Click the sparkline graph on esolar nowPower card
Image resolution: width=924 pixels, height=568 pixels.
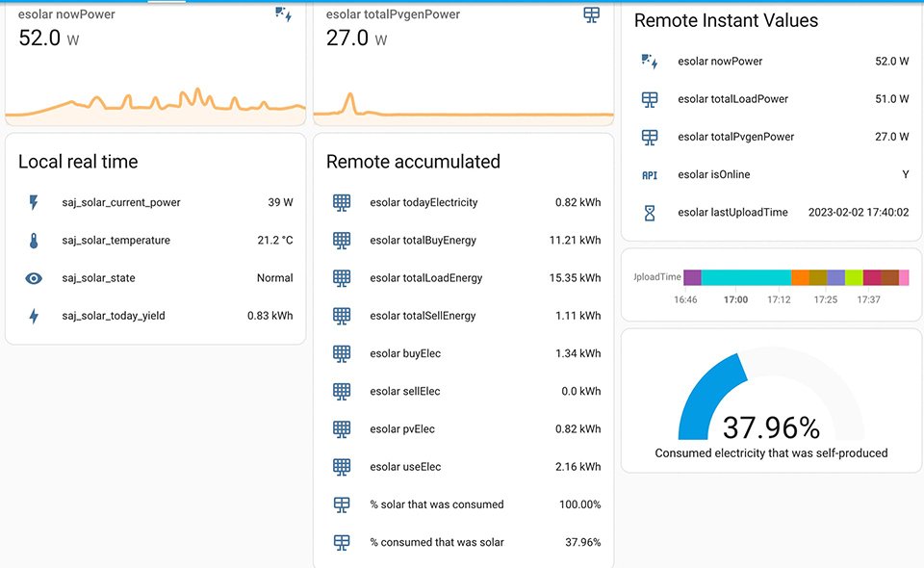(x=154, y=106)
